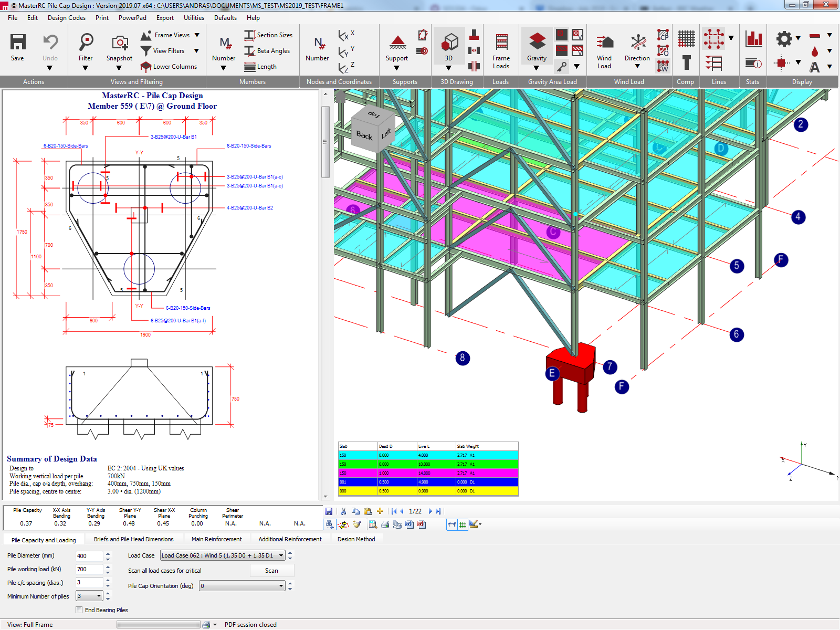
Task: Click the member Number icon
Action: (225, 43)
